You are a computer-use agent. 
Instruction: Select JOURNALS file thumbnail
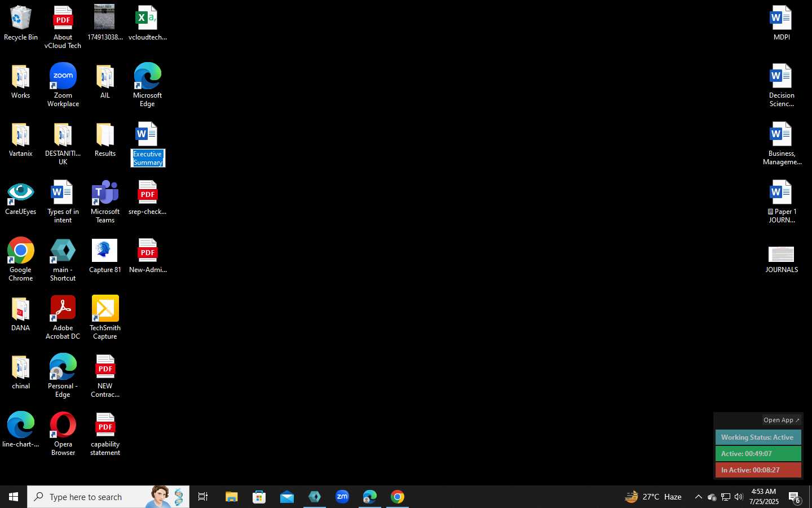(x=782, y=260)
